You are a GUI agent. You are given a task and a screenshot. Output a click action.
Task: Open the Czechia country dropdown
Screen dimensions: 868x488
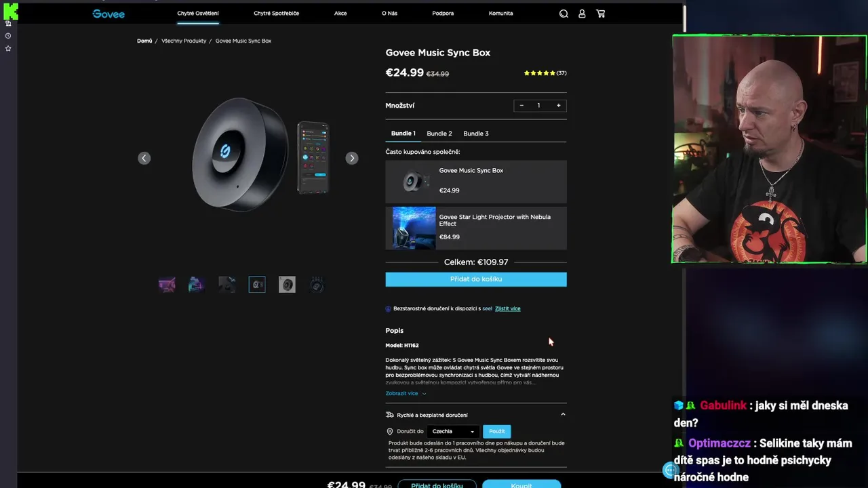pyautogui.click(x=453, y=431)
